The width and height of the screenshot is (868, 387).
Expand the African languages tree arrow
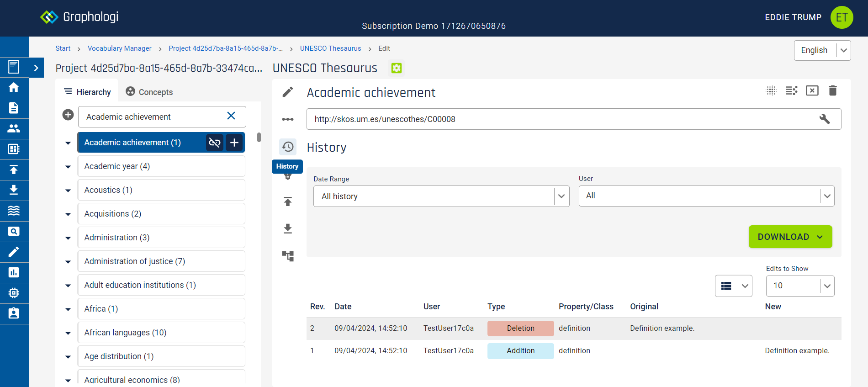(68, 333)
